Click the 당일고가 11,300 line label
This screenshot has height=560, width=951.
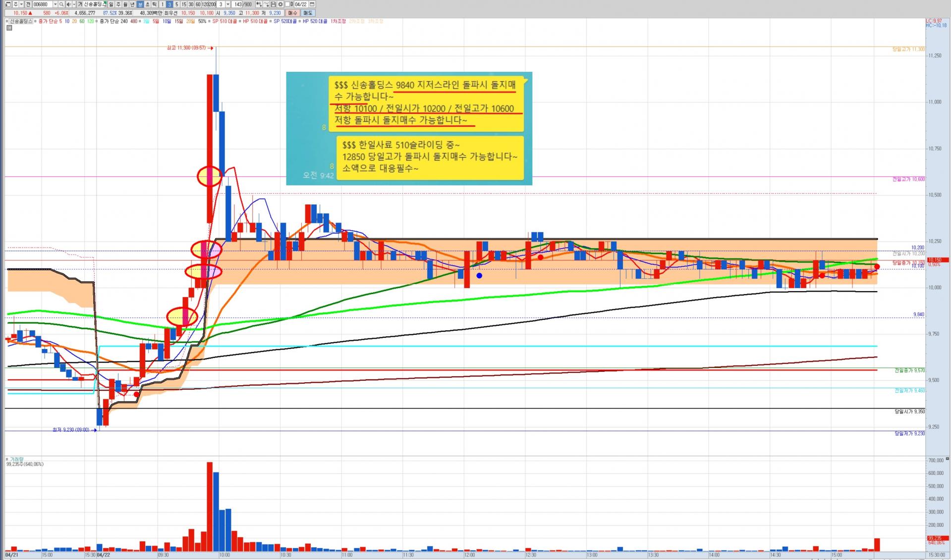tap(908, 50)
